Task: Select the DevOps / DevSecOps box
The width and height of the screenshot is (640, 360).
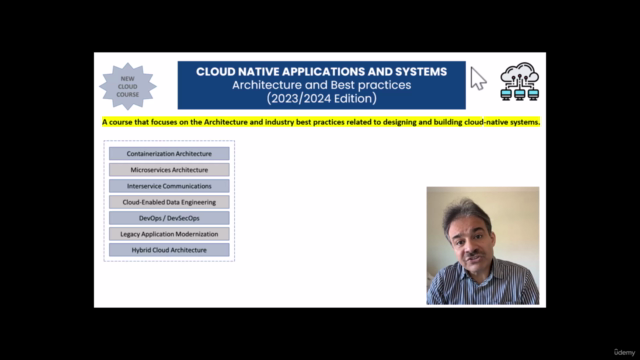Action: [x=169, y=218]
